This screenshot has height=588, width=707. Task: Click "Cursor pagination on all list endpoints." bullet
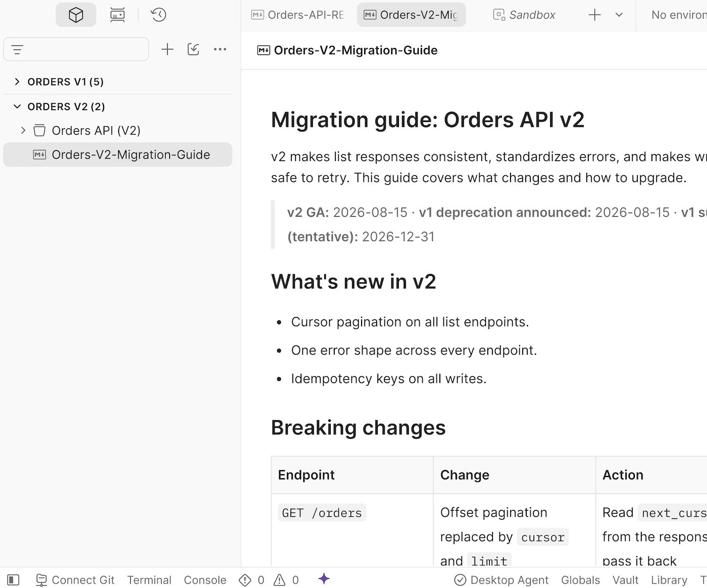coord(410,322)
